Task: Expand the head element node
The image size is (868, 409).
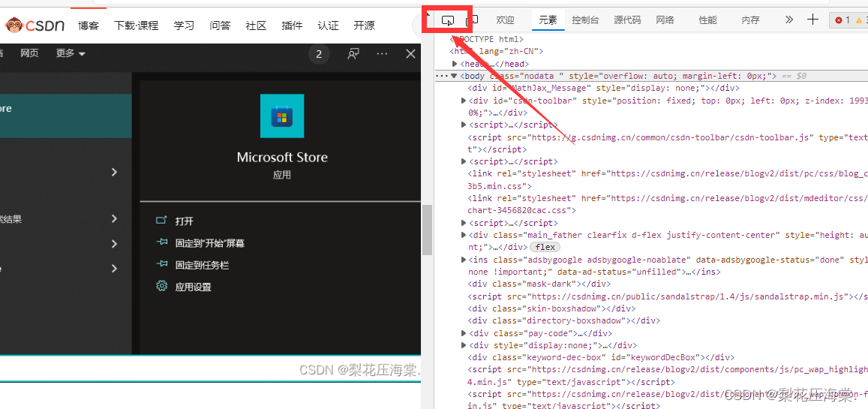Action: (455, 65)
